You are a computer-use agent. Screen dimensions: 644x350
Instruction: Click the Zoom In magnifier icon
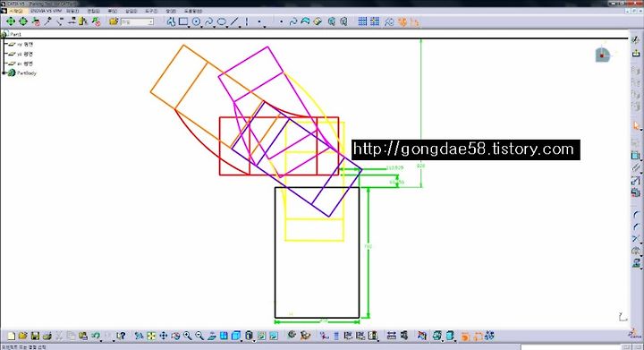187,336
